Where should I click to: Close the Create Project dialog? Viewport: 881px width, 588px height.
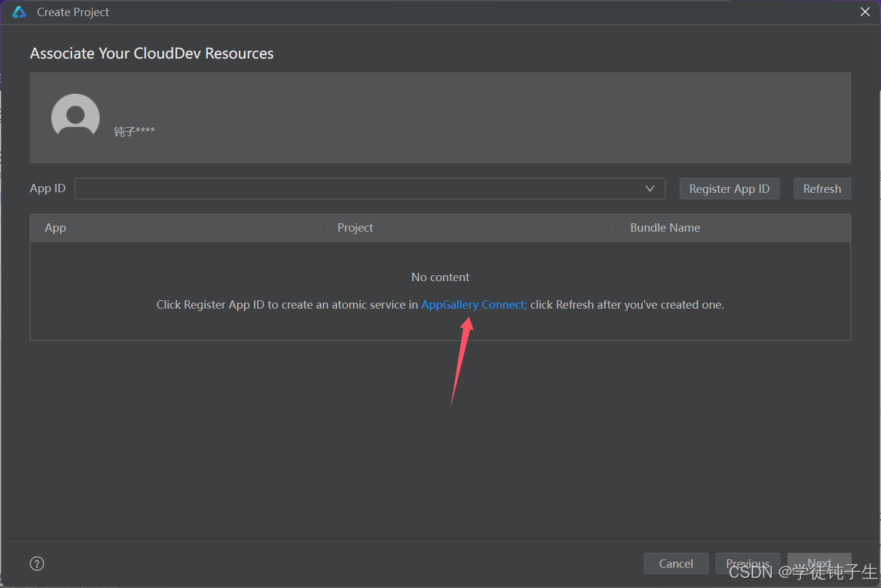point(865,12)
